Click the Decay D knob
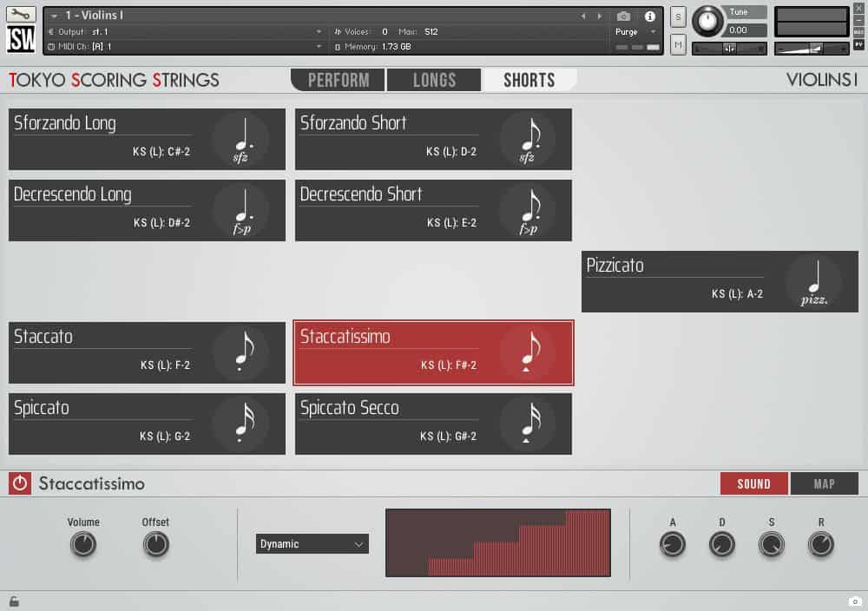 722,544
